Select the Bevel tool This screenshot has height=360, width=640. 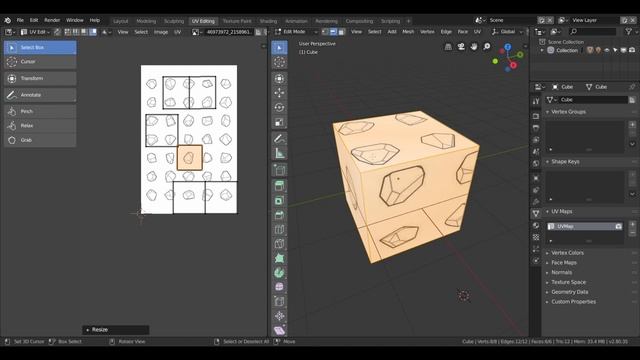pos(279,215)
